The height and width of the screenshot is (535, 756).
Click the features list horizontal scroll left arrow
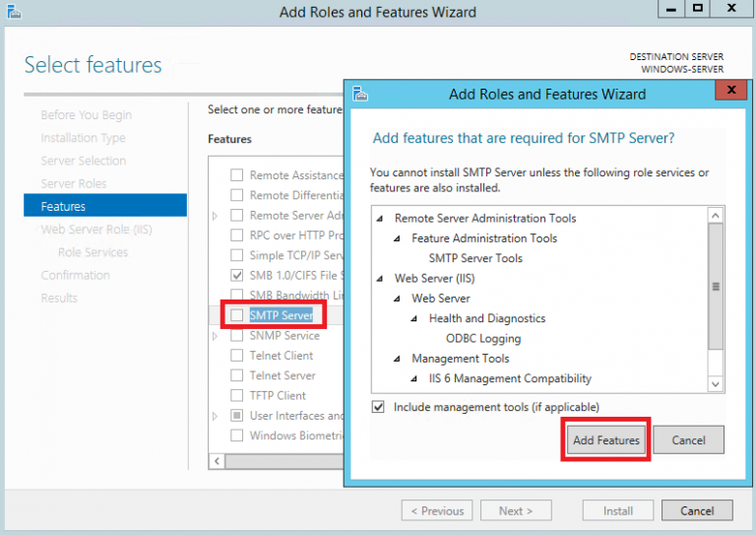pyautogui.click(x=217, y=461)
